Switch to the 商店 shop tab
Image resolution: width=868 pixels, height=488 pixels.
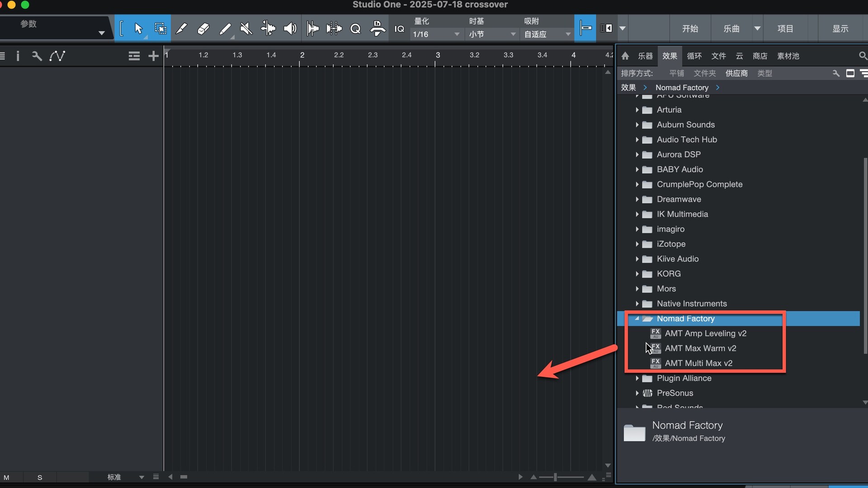(760, 56)
